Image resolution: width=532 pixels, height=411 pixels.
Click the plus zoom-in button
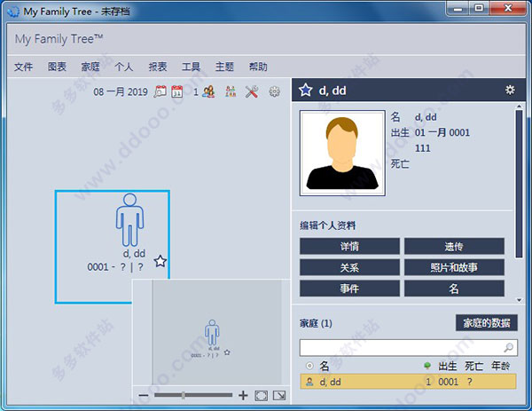(243, 395)
